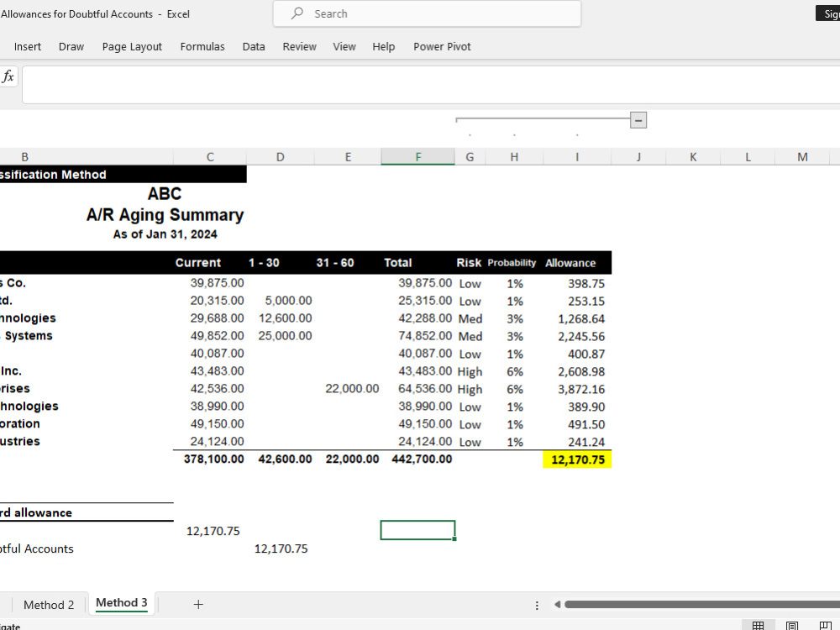Viewport: 840px width, 630px height.
Task: Open the Formulas ribbon tab
Action: point(202,46)
